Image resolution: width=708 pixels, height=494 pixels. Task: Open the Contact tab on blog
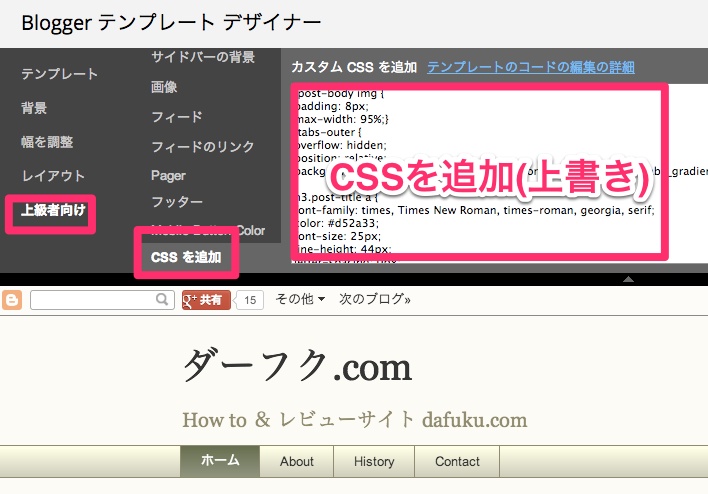pos(457,461)
